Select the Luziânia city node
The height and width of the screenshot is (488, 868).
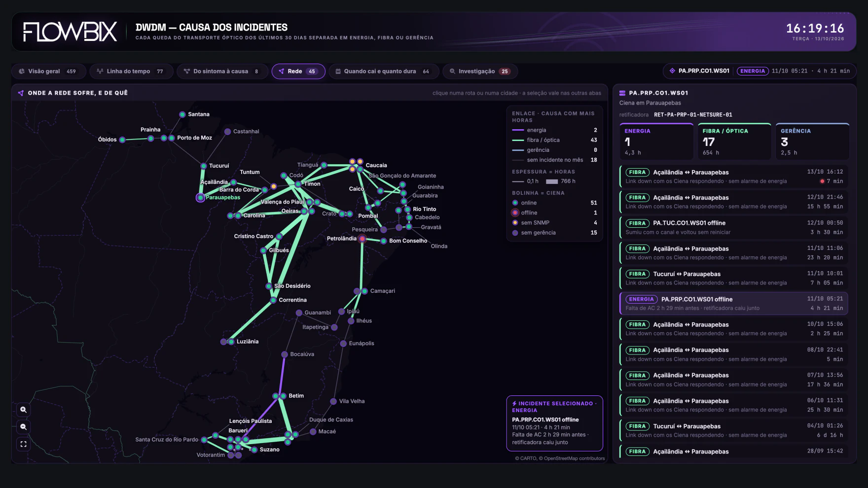[231, 342]
